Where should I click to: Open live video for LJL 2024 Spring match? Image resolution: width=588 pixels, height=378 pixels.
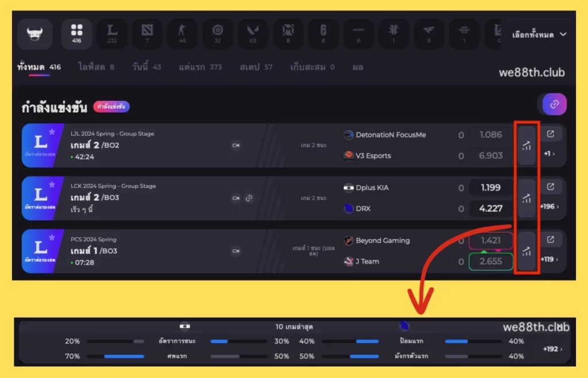[236, 145]
